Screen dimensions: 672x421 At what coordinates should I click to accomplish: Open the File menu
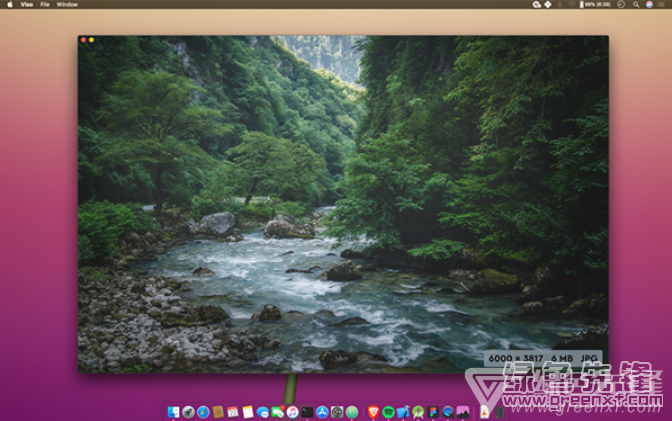(45, 4)
